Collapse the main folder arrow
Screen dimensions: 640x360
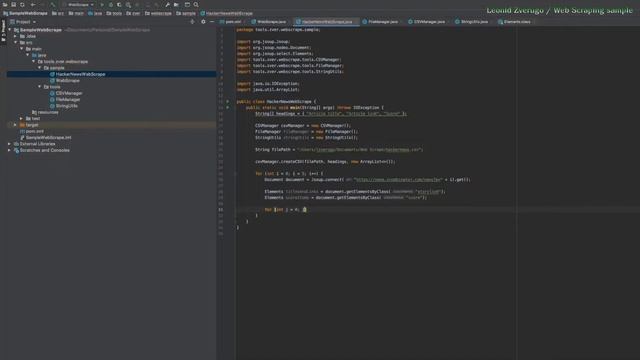coord(22,49)
